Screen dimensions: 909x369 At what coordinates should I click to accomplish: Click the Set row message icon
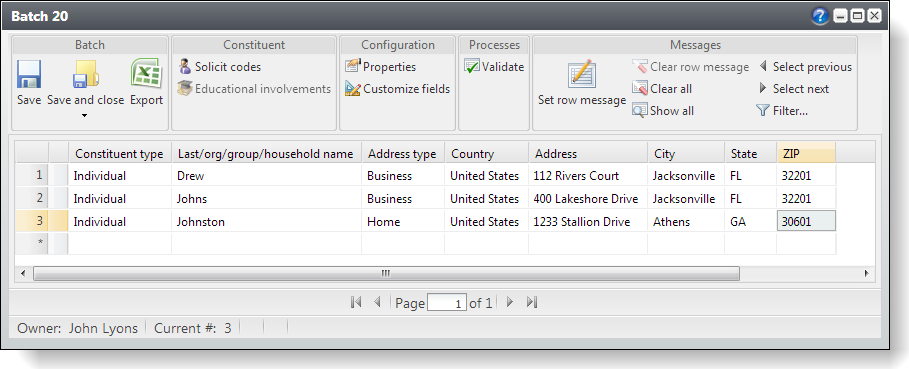(581, 74)
